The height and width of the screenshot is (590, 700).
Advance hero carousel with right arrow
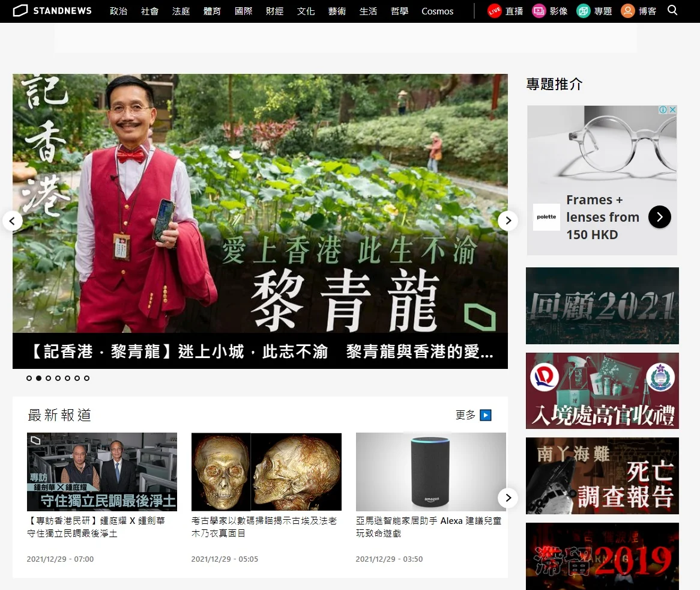pyautogui.click(x=507, y=220)
